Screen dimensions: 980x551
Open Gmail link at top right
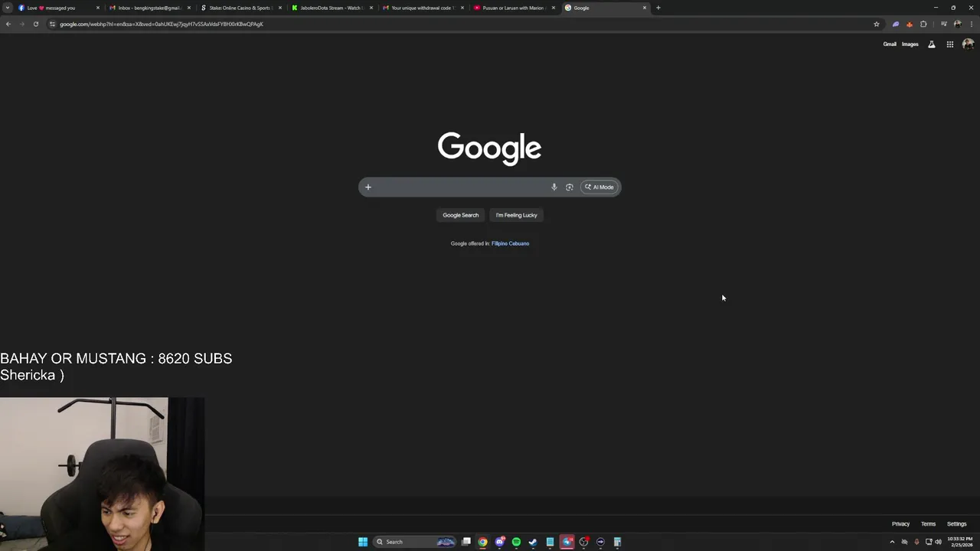pyautogui.click(x=890, y=44)
